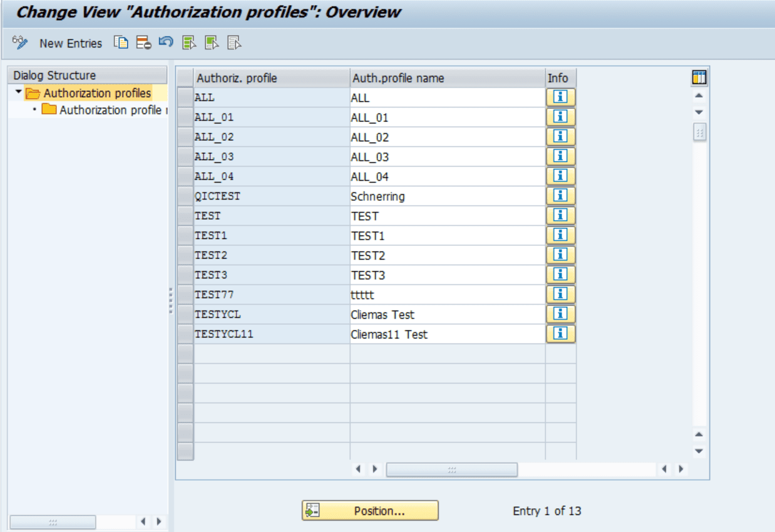Select the row for profile TEST77

point(185,295)
